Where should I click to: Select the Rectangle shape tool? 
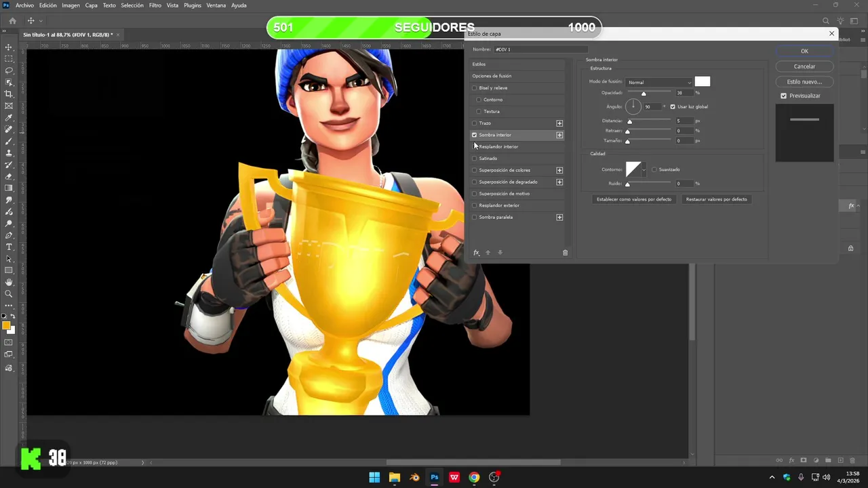click(9, 270)
